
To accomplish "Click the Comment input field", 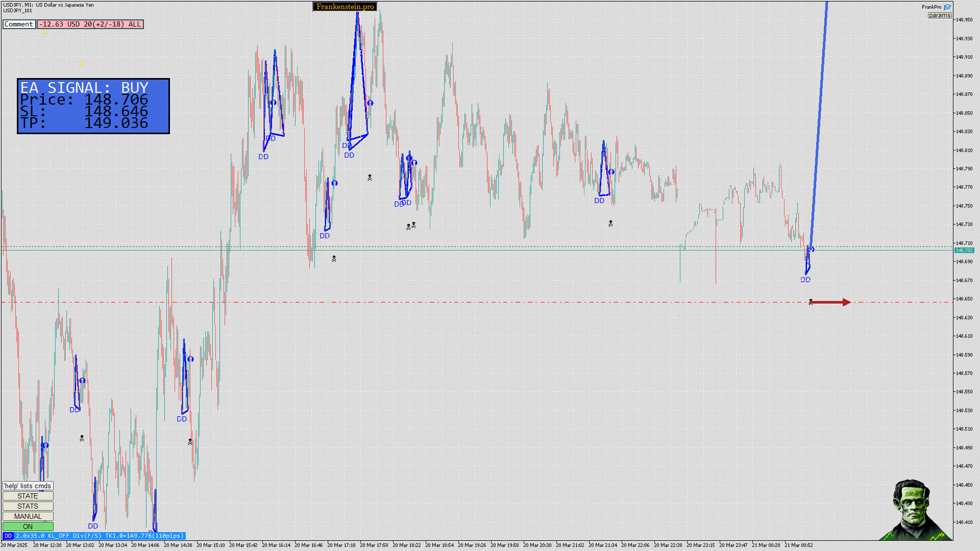I will pos(19,24).
